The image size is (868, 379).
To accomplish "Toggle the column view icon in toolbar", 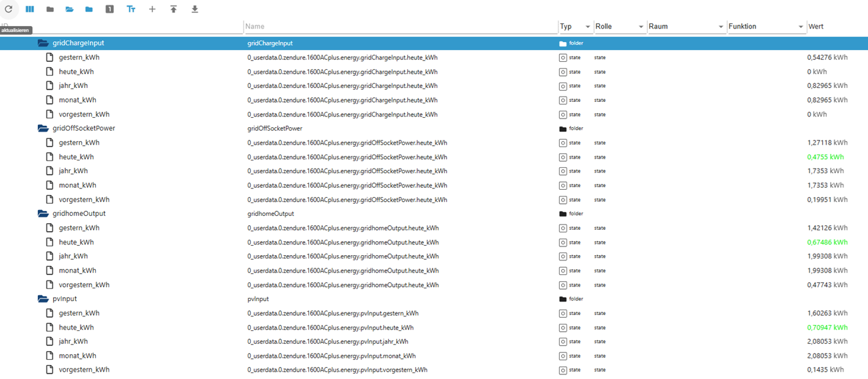I will 30,9.
